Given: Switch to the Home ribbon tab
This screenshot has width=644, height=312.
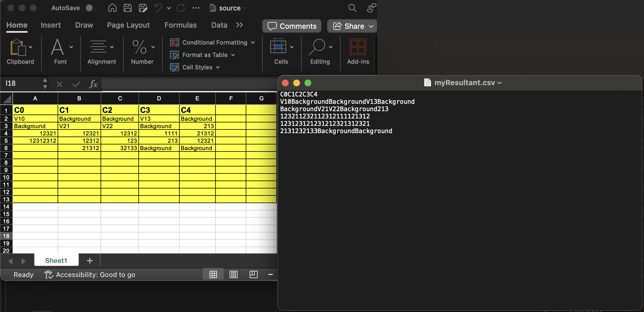Looking at the screenshot, I should (x=17, y=25).
